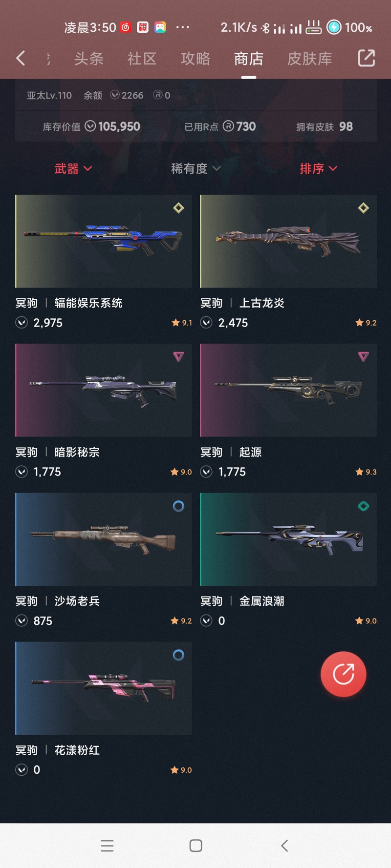
Task: Open the 排序 sorting dropdown
Action: click(x=318, y=169)
